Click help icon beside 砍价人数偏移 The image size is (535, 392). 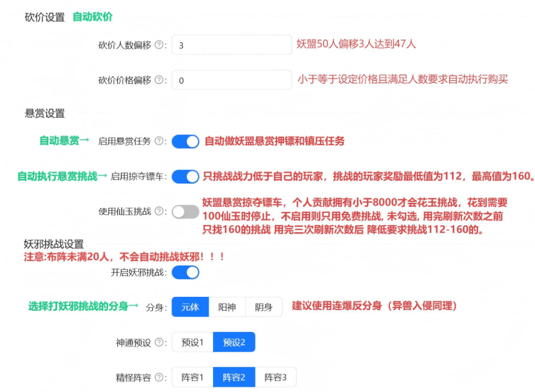point(159,45)
